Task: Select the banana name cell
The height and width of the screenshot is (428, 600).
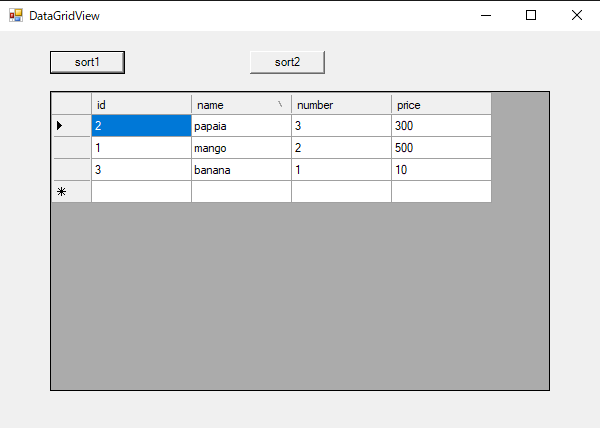Action: (241, 169)
